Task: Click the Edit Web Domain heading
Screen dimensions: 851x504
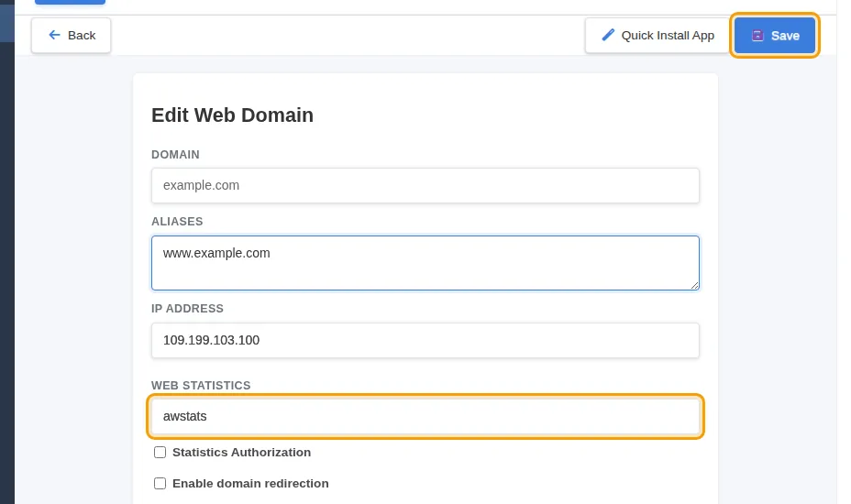Action: 232,115
